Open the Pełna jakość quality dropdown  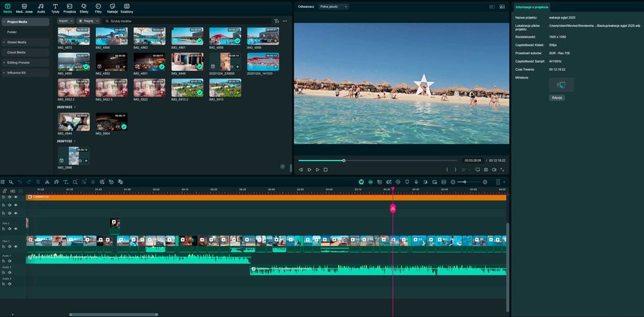pyautogui.click(x=334, y=6)
